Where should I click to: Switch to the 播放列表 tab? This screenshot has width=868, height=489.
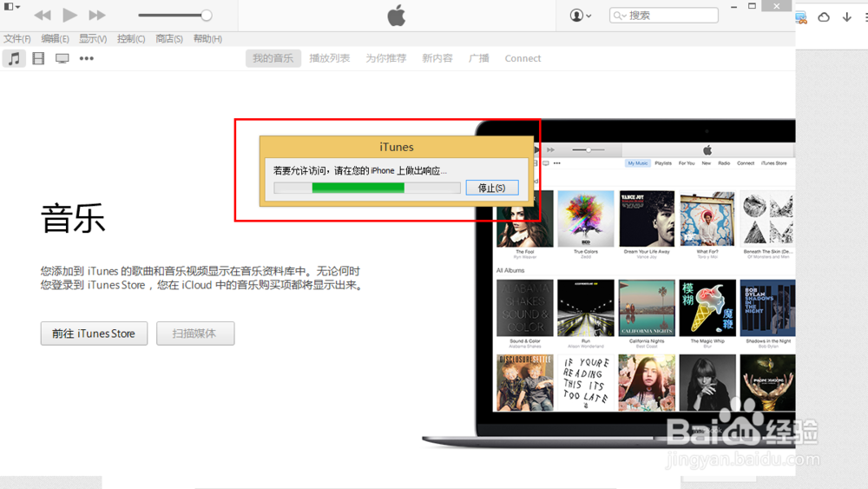tap(329, 58)
